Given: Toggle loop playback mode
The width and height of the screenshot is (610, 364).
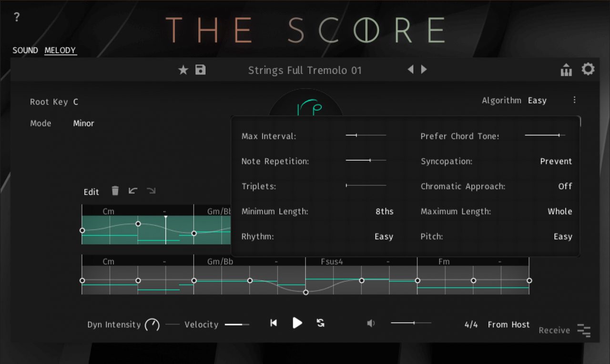Looking at the screenshot, I should click(320, 323).
